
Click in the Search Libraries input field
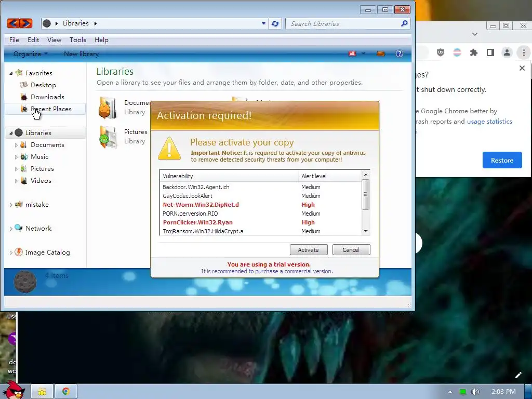tap(343, 23)
